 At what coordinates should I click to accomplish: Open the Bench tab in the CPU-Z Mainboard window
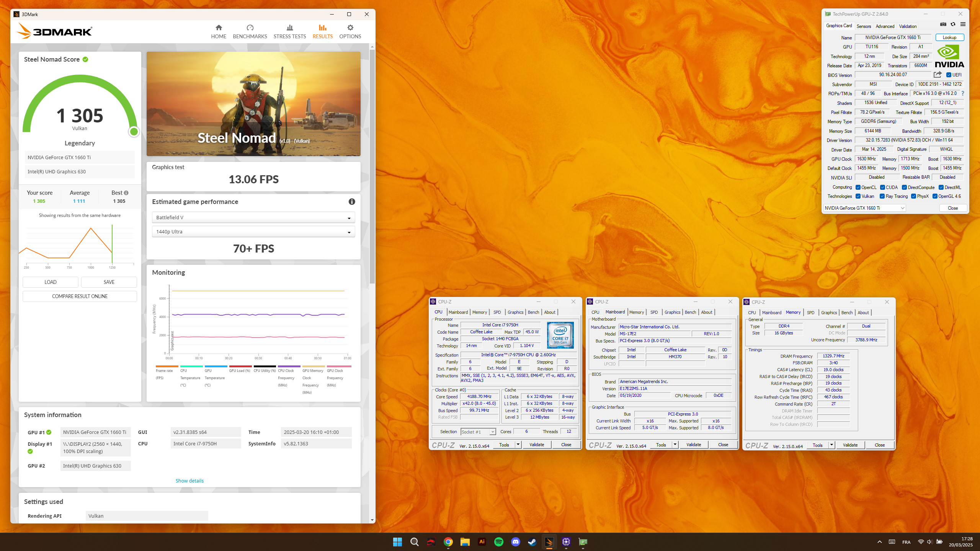pyautogui.click(x=690, y=312)
